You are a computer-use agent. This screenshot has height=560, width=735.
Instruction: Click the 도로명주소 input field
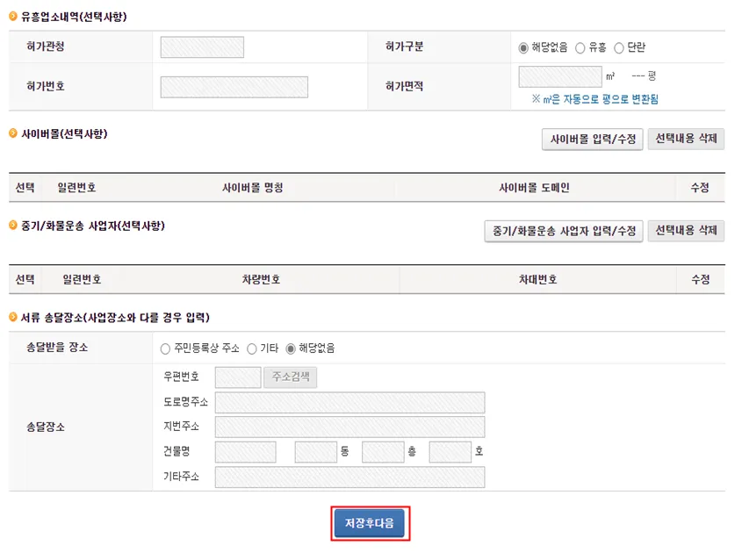tap(349, 403)
